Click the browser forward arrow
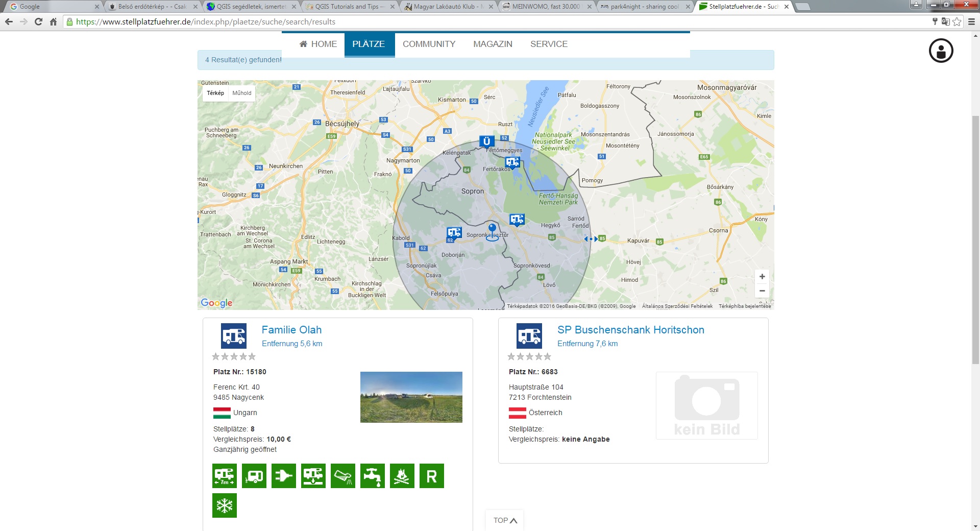 click(23, 21)
